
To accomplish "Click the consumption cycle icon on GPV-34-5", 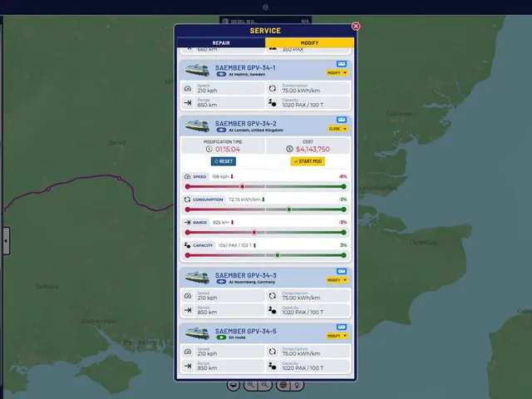I will click(273, 352).
